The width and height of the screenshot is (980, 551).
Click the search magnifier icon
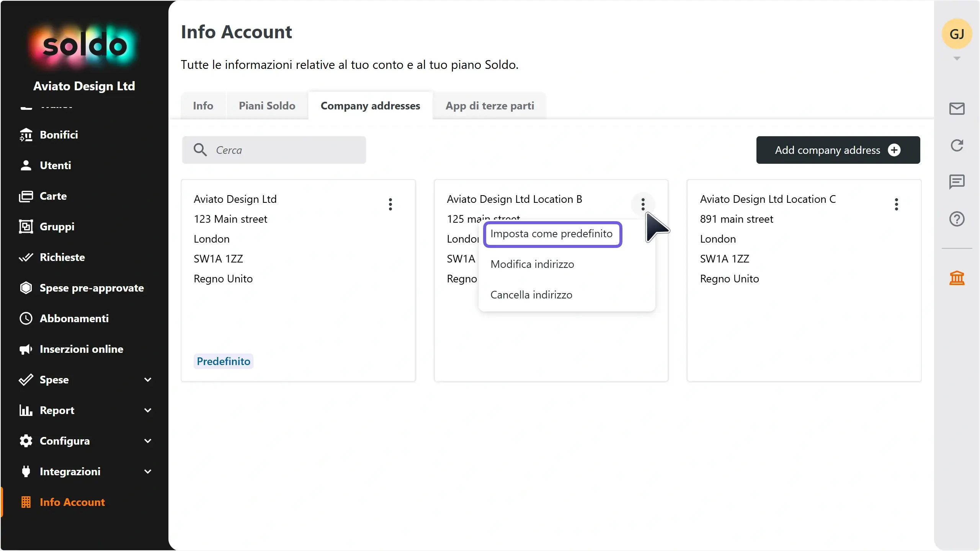pyautogui.click(x=200, y=150)
